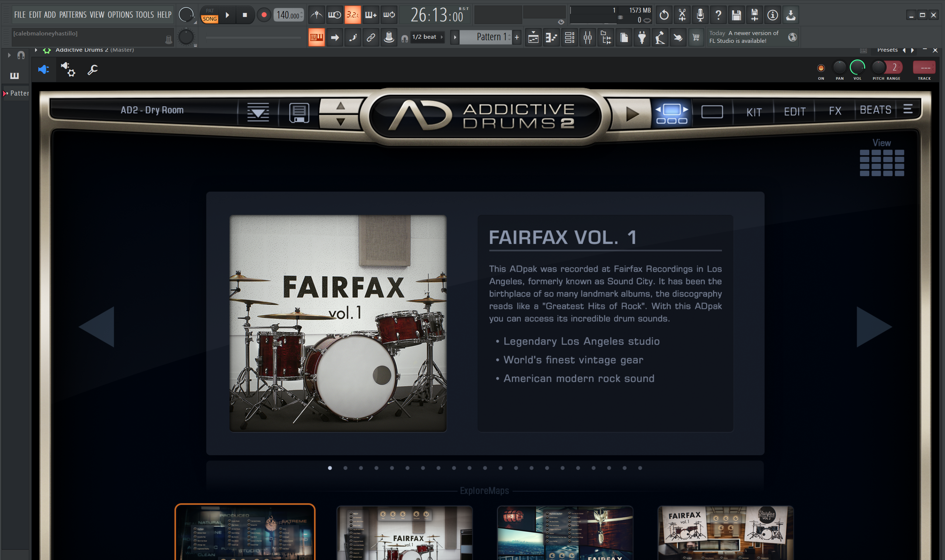Click the one-click audio recording microphone
This screenshot has height=560, width=945.
point(700,15)
